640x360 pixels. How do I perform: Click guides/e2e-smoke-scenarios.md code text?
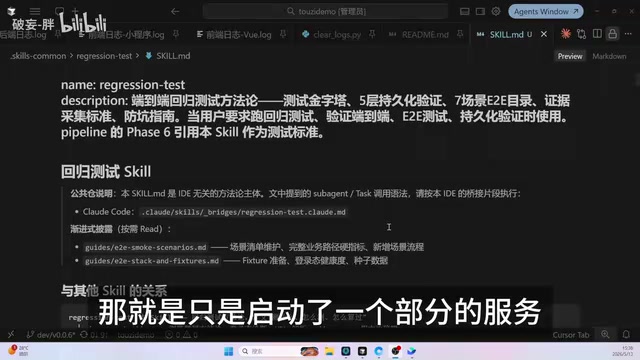click(146, 247)
